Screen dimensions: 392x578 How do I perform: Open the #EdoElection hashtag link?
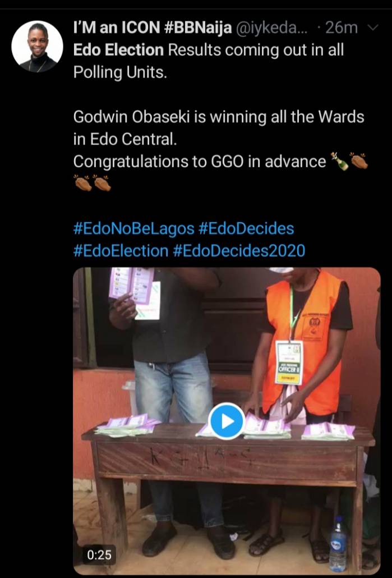coord(121,251)
